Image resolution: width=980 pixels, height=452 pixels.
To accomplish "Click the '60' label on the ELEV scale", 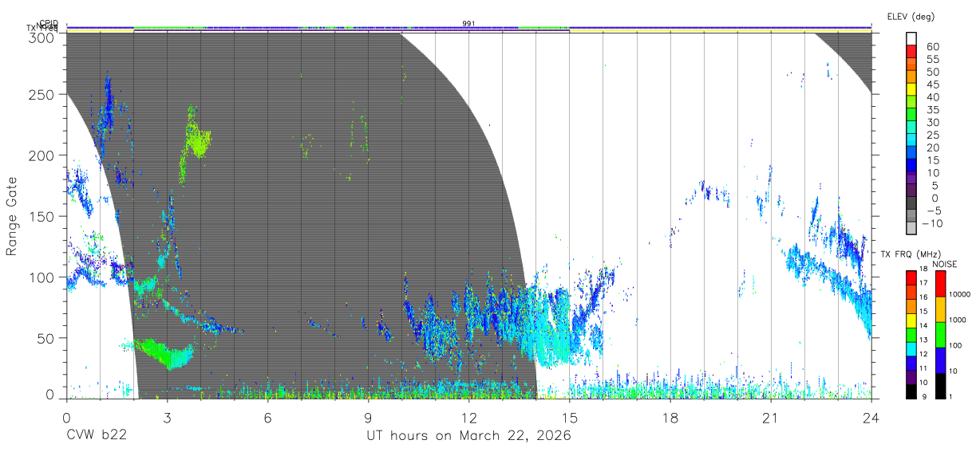I will click(x=933, y=46).
